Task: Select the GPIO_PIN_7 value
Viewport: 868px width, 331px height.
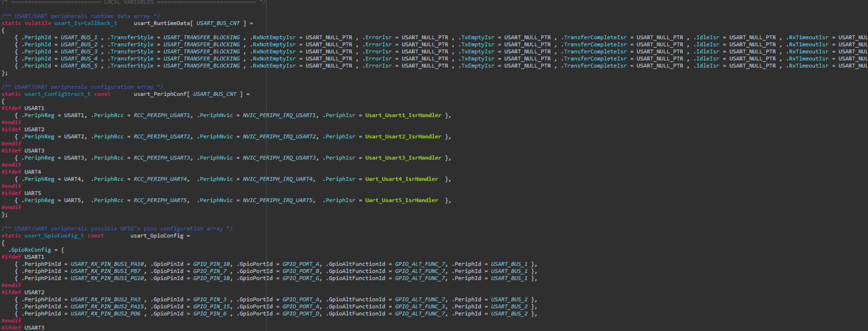Action: pos(210,271)
